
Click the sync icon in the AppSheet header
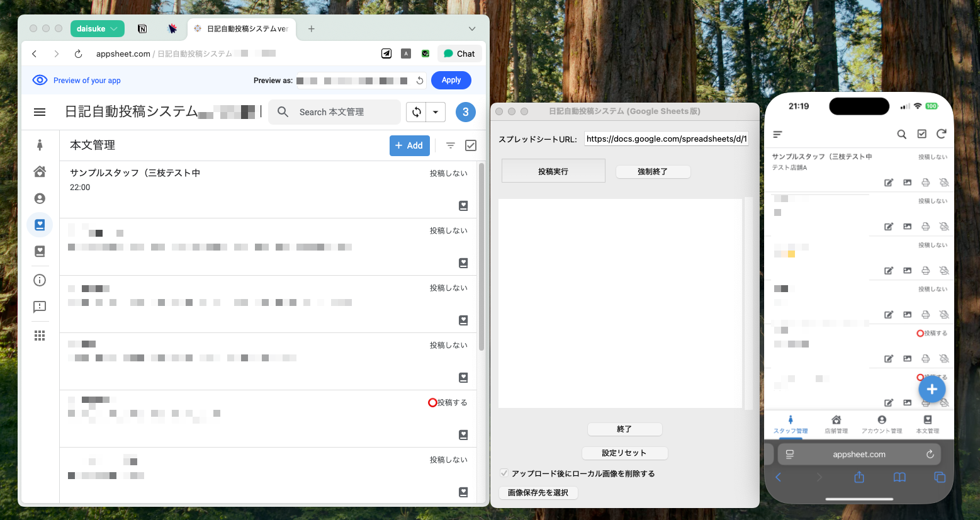tap(417, 112)
